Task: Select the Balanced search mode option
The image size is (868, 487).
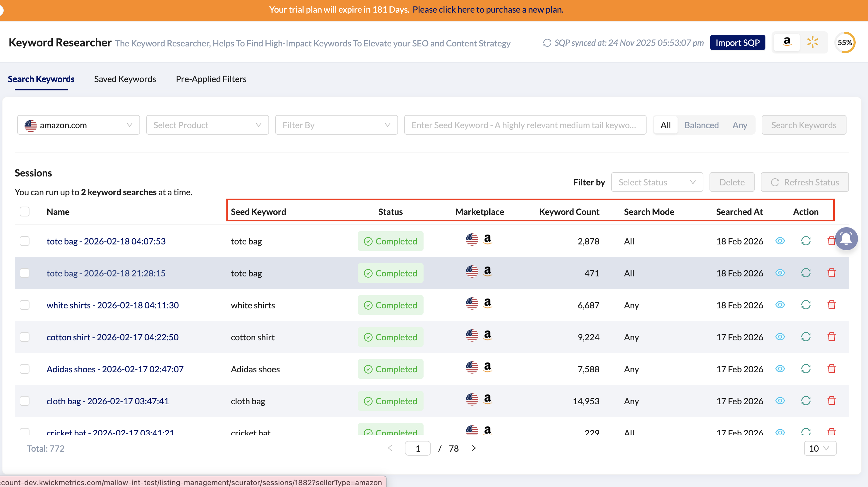Action: pos(701,125)
